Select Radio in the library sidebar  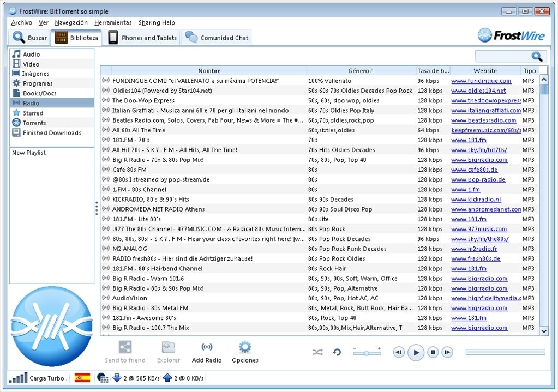pos(52,103)
